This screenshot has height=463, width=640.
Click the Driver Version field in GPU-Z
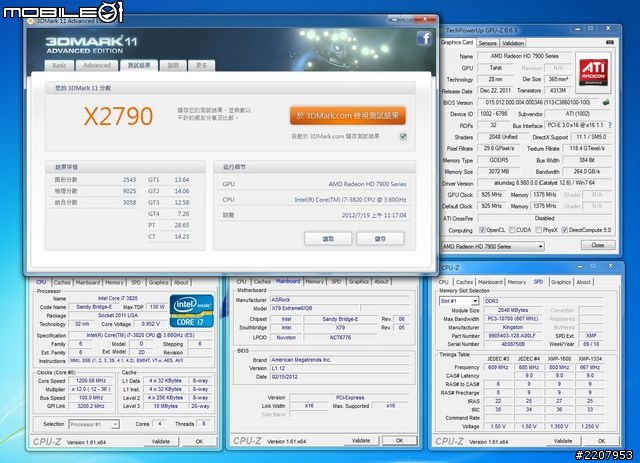(544, 183)
